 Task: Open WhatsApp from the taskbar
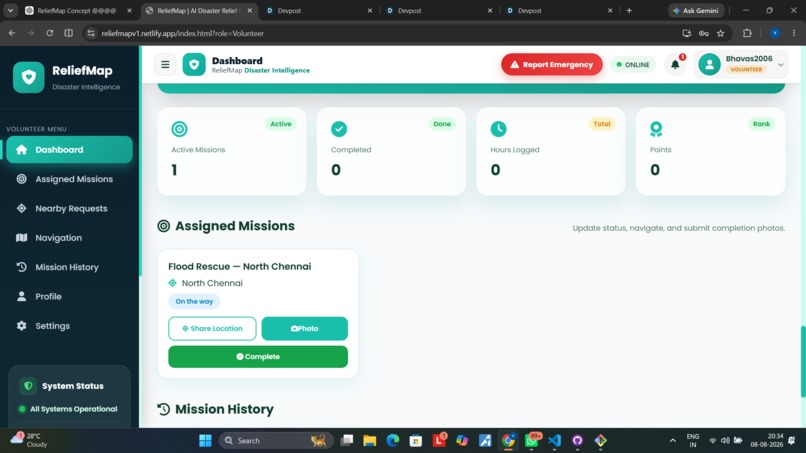click(532, 441)
